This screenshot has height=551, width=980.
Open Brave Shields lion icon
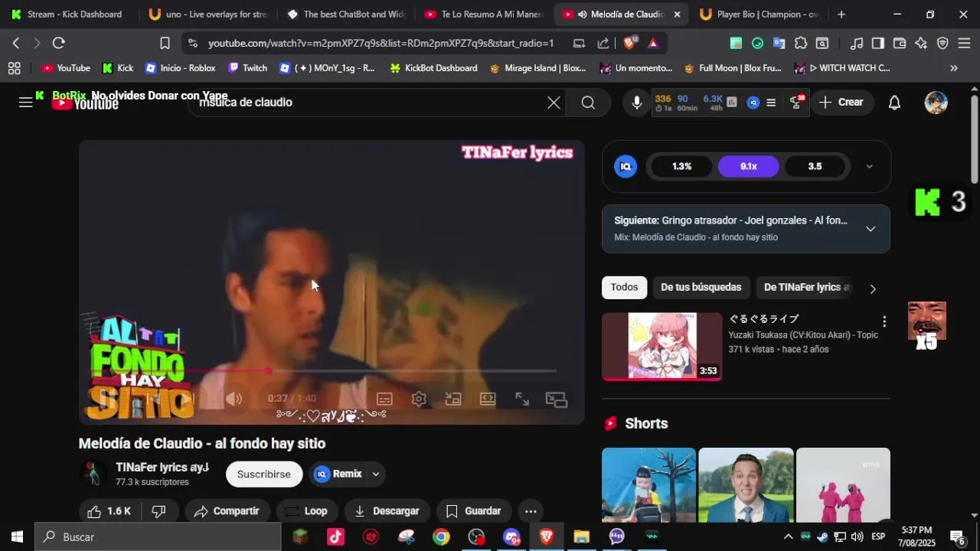[629, 44]
